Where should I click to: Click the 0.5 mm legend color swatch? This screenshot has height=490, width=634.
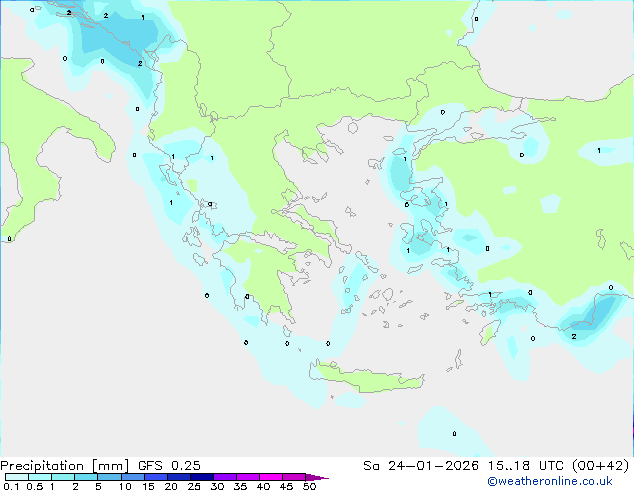coord(40,477)
